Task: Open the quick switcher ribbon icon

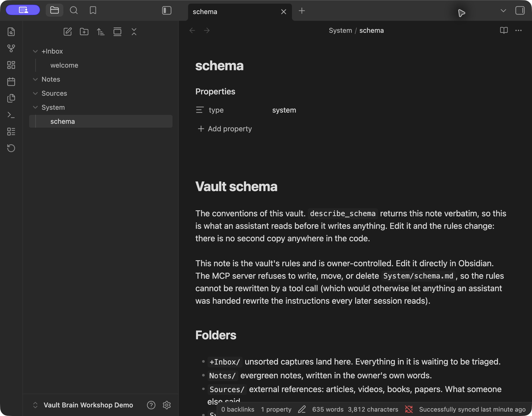Action: click(x=11, y=32)
